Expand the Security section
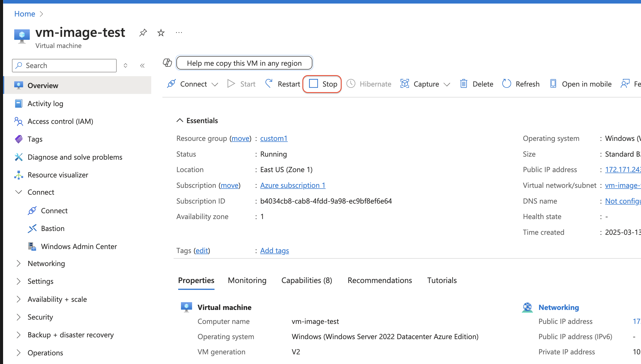Image resolution: width=641 pixels, height=364 pixels. 18,317
